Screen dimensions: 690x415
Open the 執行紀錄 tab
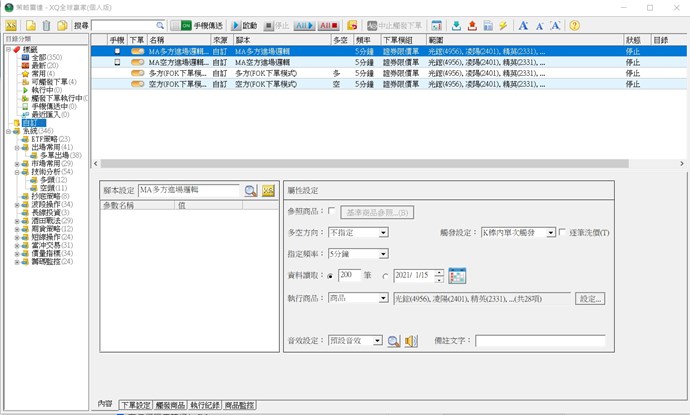(x=205, y=405)
